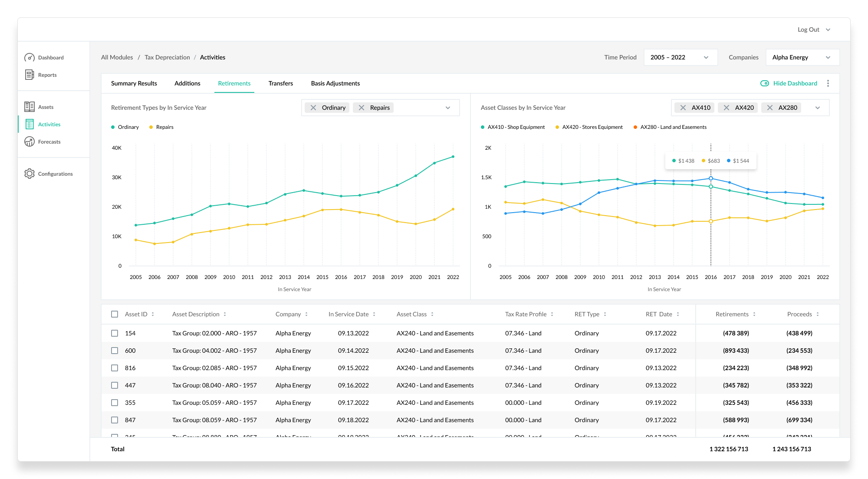Click the Reports document icon
Viewport: 868px width, 479px height.
point(30,75)
